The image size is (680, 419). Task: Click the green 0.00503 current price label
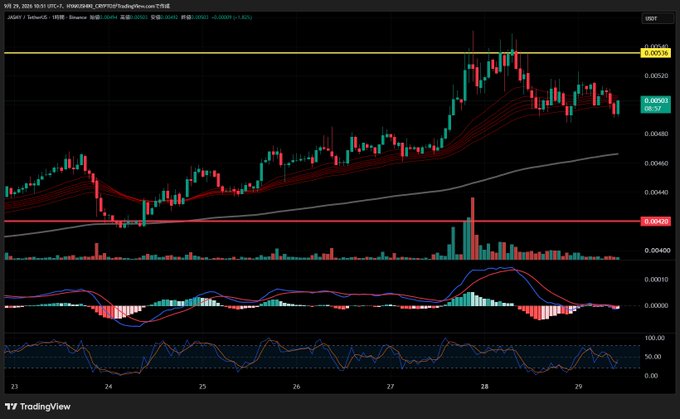pos(656,105)
